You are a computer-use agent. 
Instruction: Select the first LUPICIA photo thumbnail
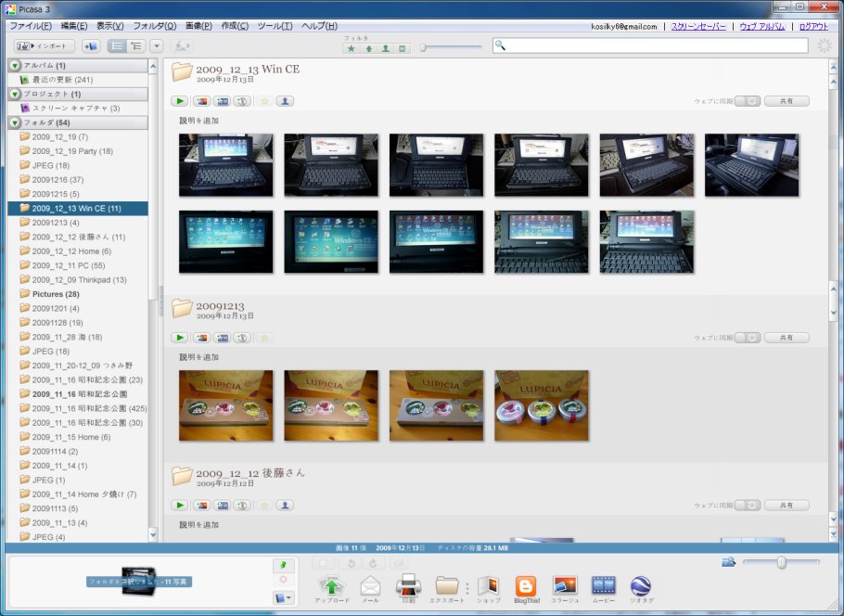coord(226,407)
